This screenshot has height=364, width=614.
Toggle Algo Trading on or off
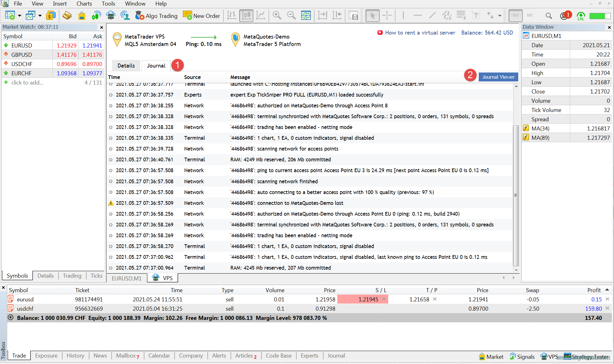(156, 16)
